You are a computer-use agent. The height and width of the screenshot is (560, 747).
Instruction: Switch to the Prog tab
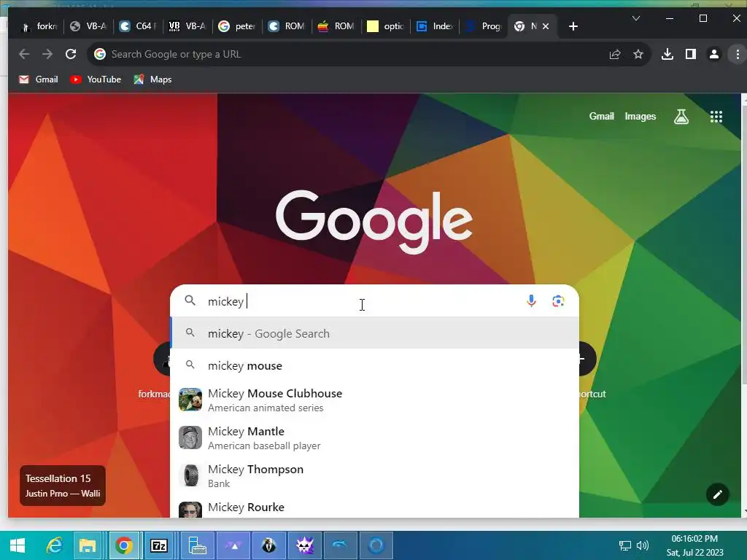[x=484, y=26]
